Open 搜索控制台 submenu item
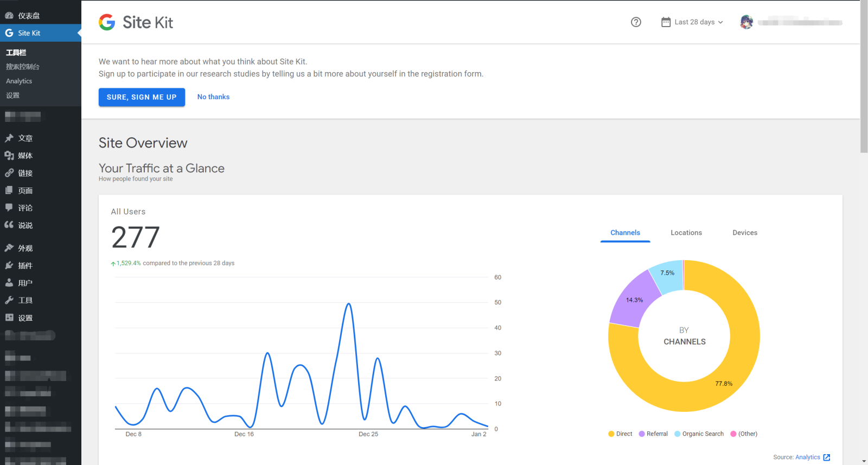The width and height of the screenshot is (868, 465). pos(23,67)
